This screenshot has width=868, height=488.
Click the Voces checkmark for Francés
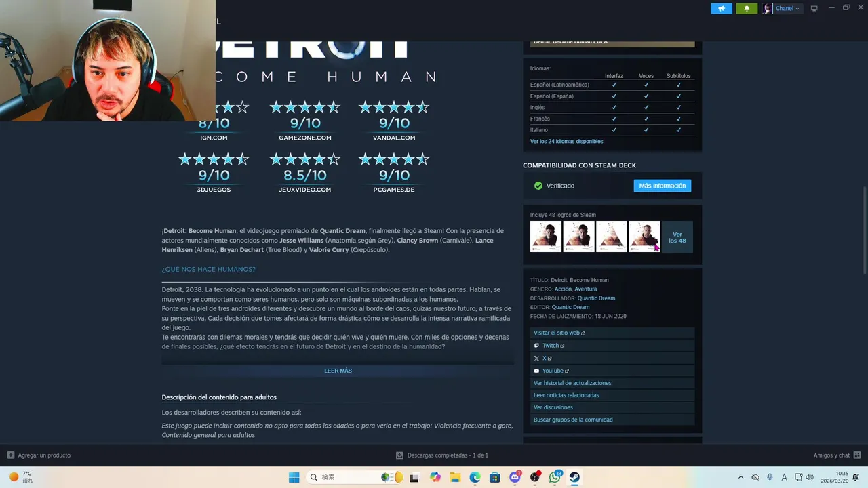point(646,119)
